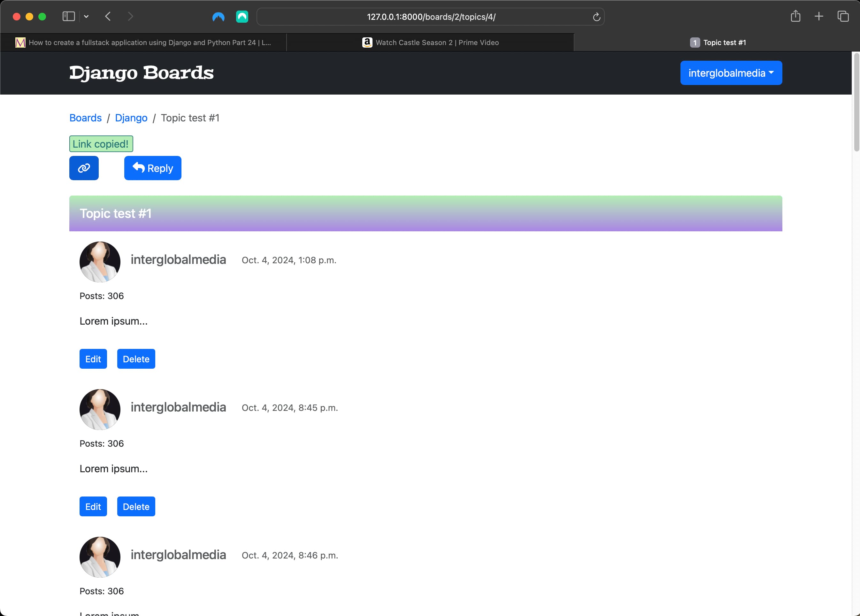860x616 pixels.
Task: Follow the Boards breadcrumb link
Action: (x=85, y=118)
